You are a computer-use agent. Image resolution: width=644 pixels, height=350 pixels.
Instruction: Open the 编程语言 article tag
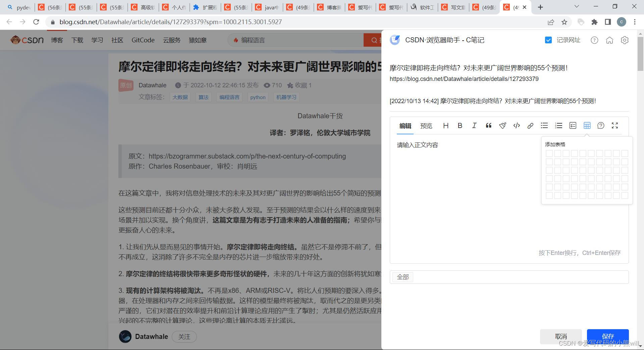point(229,97)
